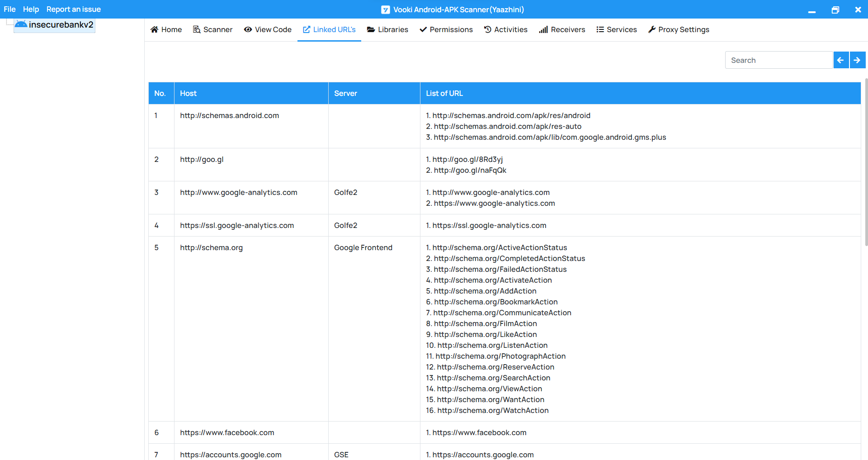Click the Home house icon
Image resolution: width=868 pixels, height=460 pixels.
click(x=155, y=29)
